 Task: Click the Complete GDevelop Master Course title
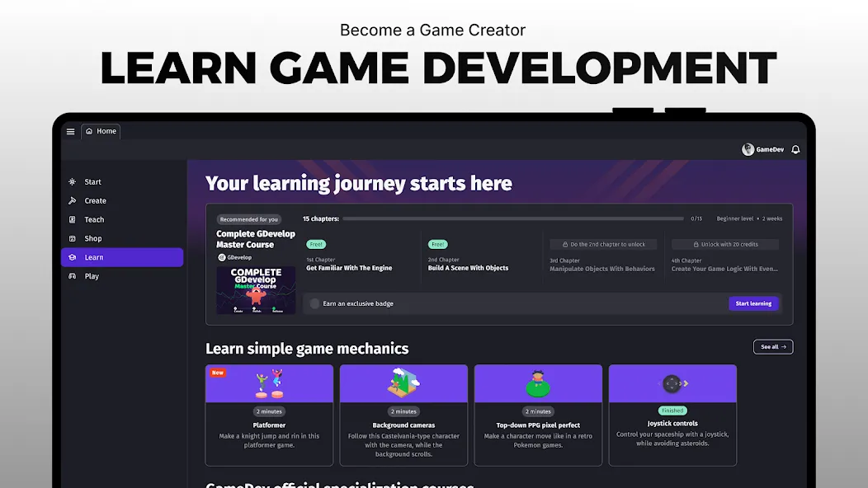256,239
